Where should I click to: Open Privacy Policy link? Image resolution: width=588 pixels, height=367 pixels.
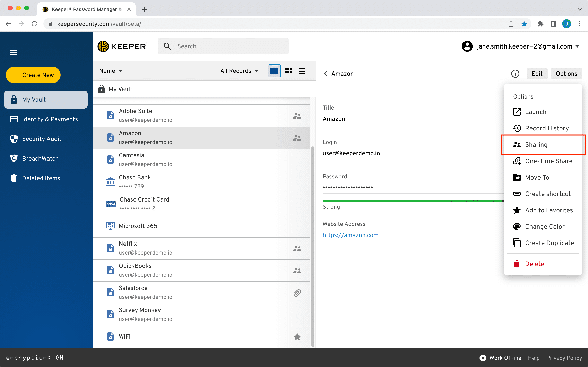564,358
